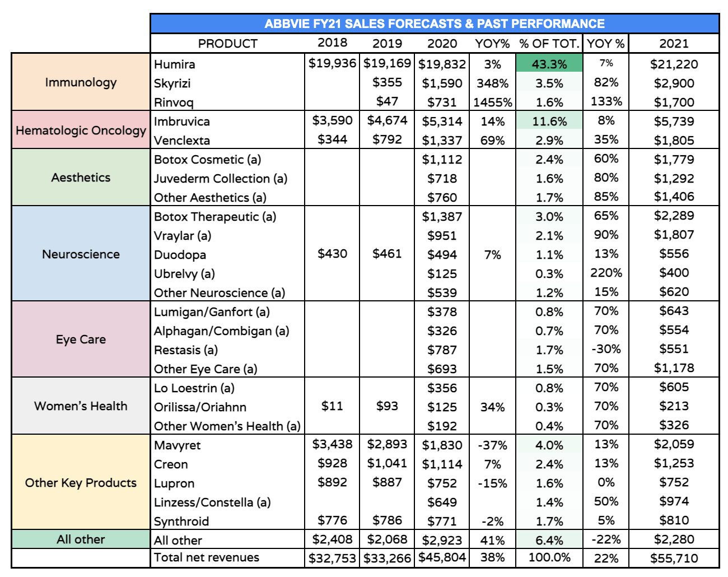This screenshot has height=577, width=728.
Task: Select the Humira product name
Action: coord(174,64)
